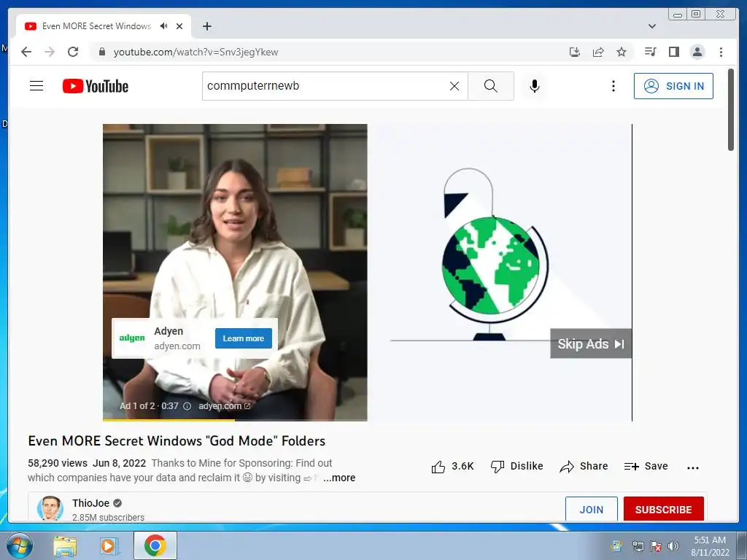This screenshot has width=747, height=560.
Task: Click the video title text
Action: 177,441
